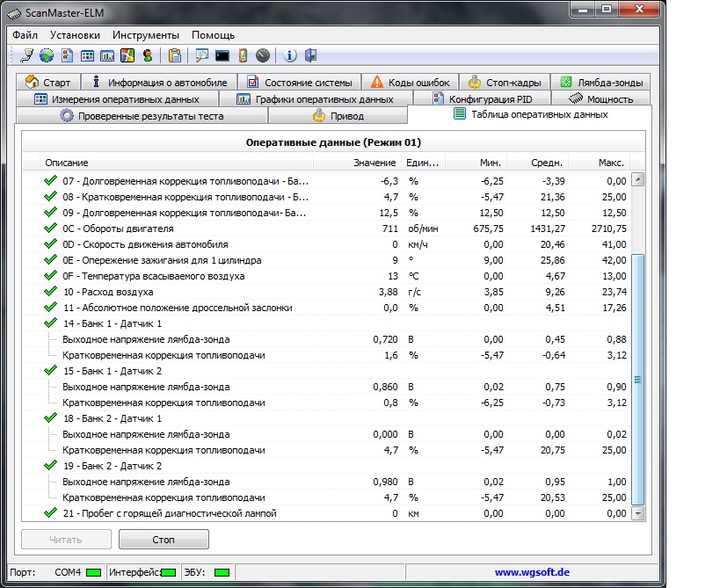Image resolution: width=720 pixels, height=588 pixels.
Task: Open the Установки menu
Action: pyautogui.click(x=75, y=35)
